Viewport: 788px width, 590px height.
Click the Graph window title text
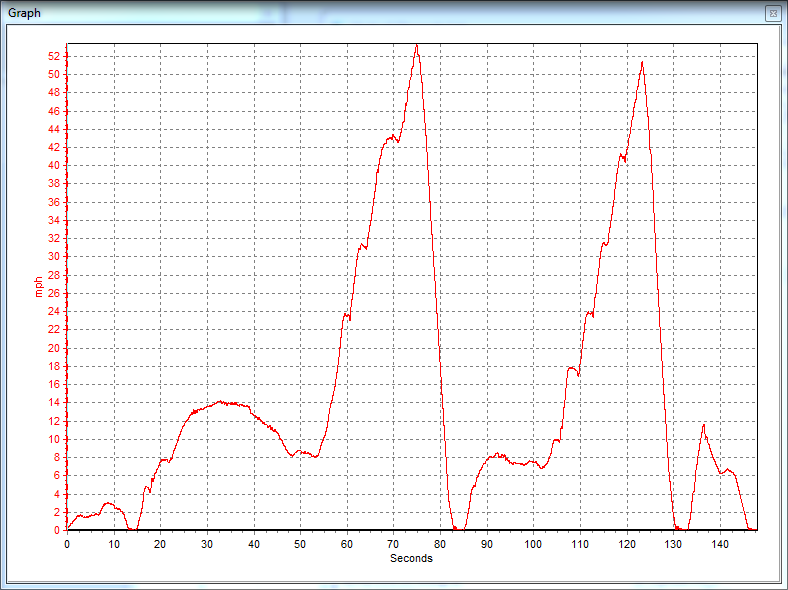(25, 12)
